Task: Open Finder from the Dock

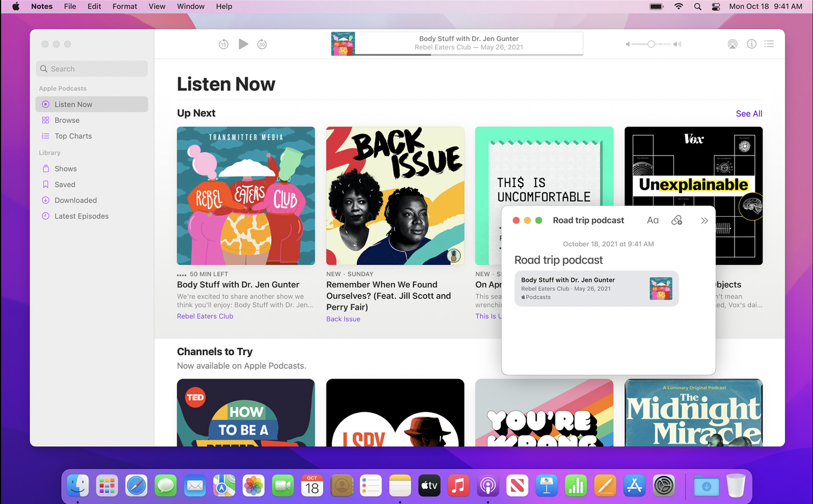Action: click(78, 486)
